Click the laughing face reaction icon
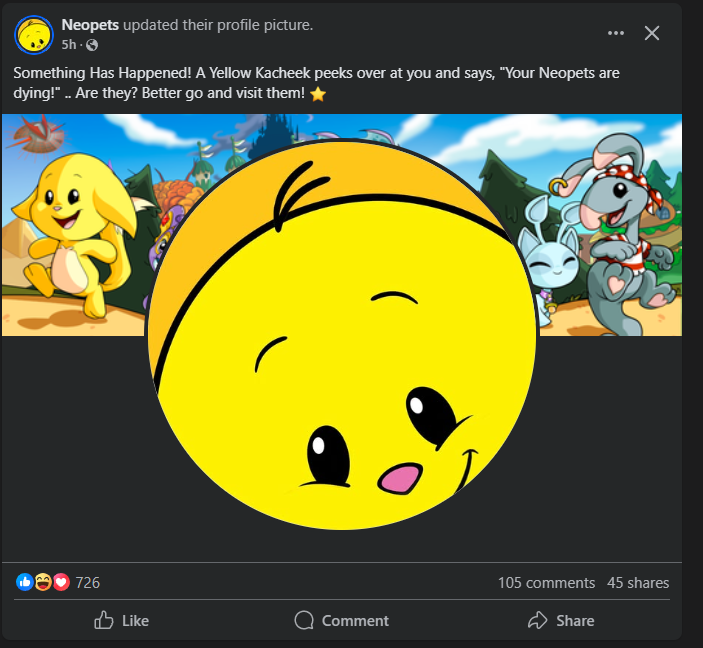 click(x=42, y=582)
